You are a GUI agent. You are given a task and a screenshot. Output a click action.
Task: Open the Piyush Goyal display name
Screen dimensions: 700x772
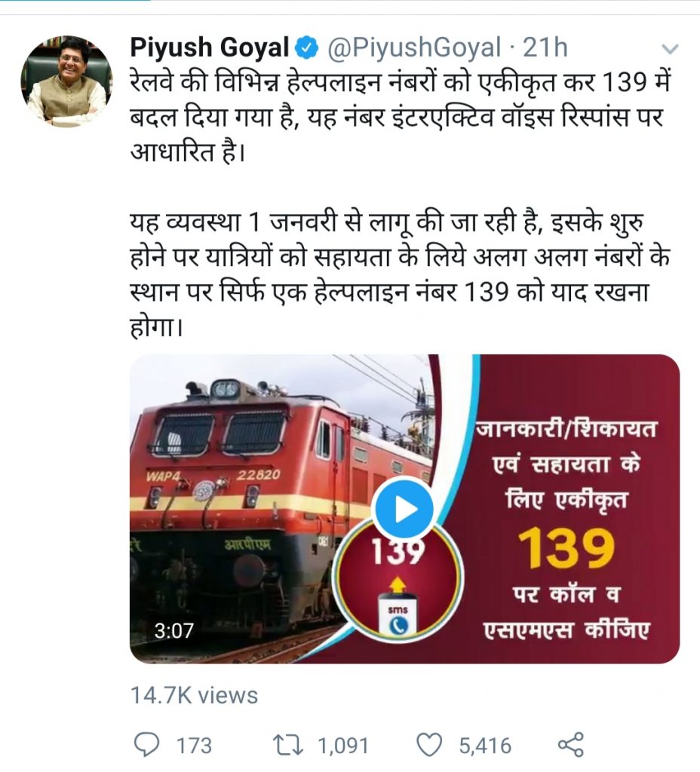[210, 47]
